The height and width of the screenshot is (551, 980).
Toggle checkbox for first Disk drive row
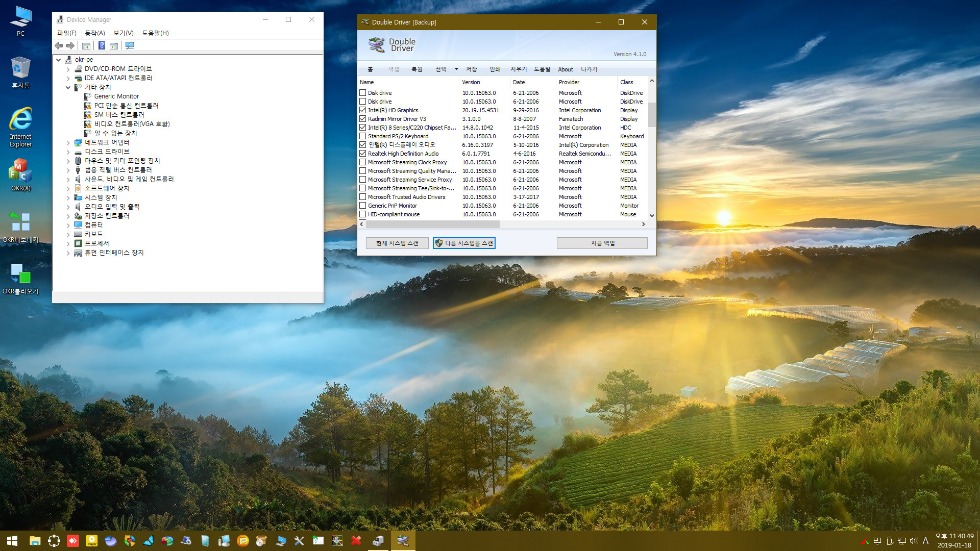point(362,93)
